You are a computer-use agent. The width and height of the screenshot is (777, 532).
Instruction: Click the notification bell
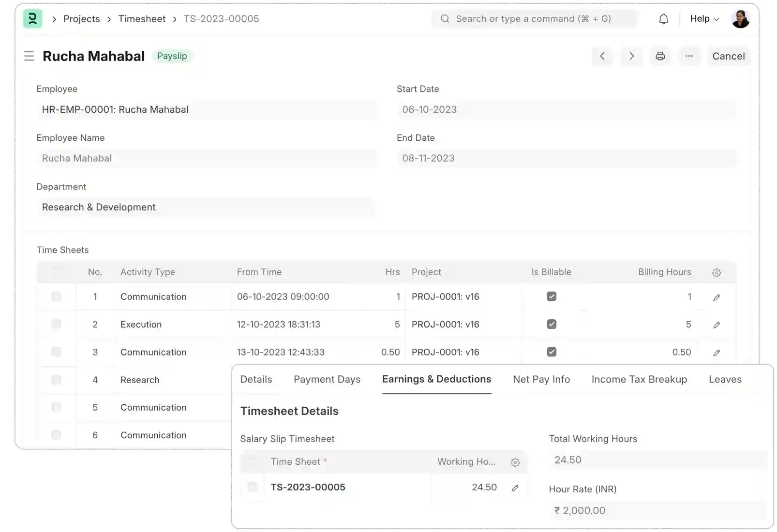[x=663, y=19]
